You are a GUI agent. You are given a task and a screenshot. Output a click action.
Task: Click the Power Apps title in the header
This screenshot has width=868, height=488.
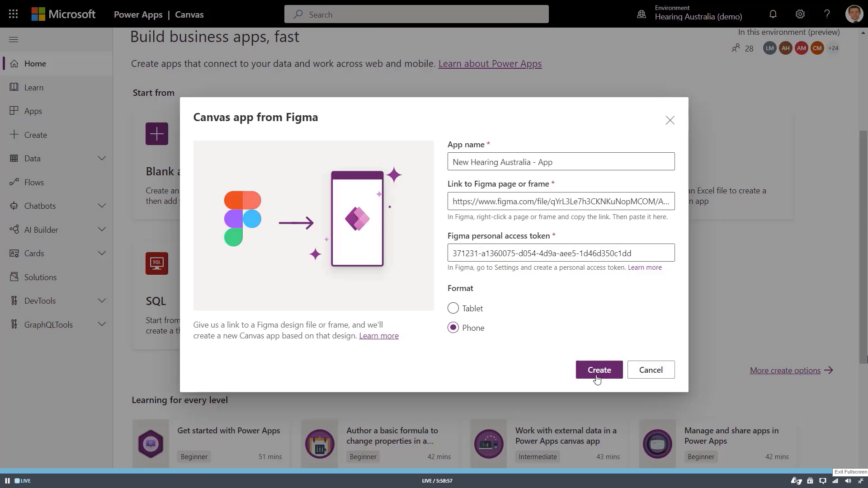point(138,14)
